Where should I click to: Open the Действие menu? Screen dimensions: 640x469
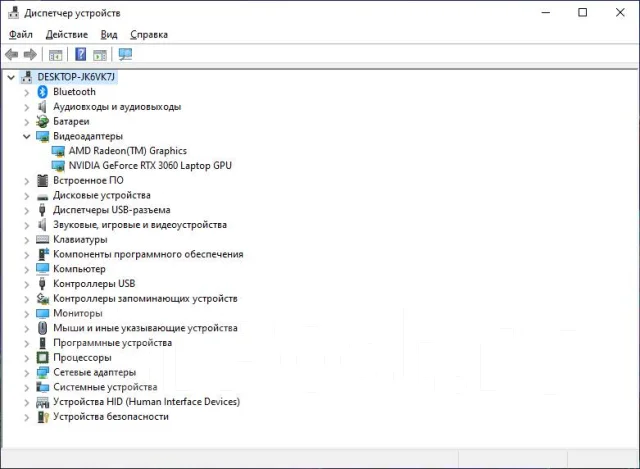click(67, 35)
